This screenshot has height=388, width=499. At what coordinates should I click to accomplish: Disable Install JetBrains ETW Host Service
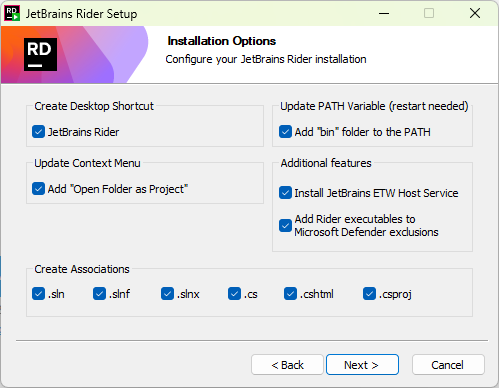pyautogui.click(x=285, y=193)
